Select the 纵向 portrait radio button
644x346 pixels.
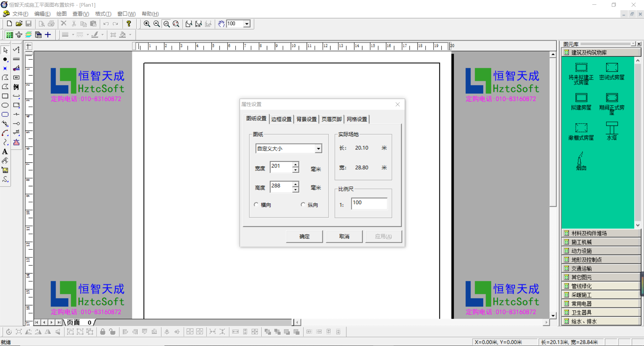tap(303, 205)
